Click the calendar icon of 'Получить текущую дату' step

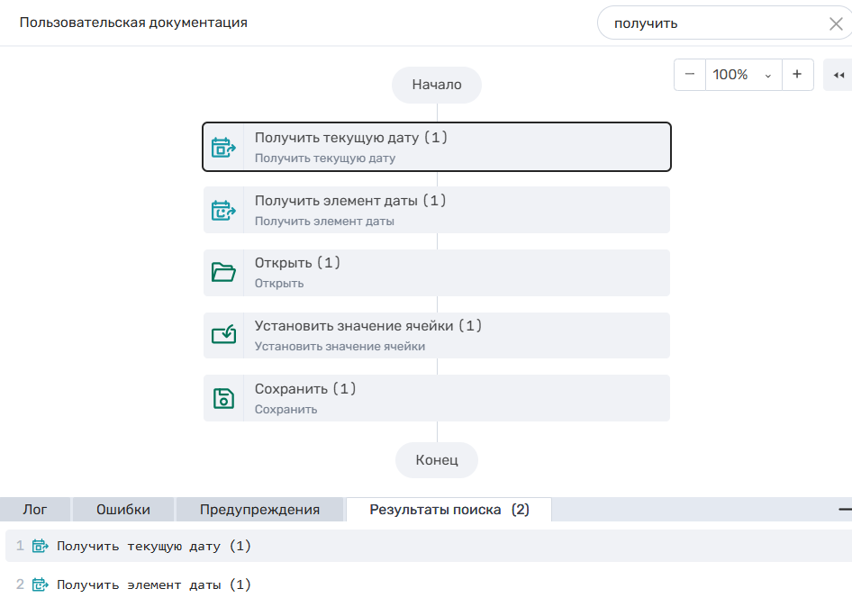222,148
